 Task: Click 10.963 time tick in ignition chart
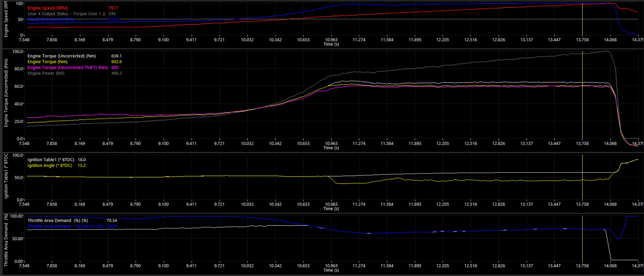[x=331, y=204]
